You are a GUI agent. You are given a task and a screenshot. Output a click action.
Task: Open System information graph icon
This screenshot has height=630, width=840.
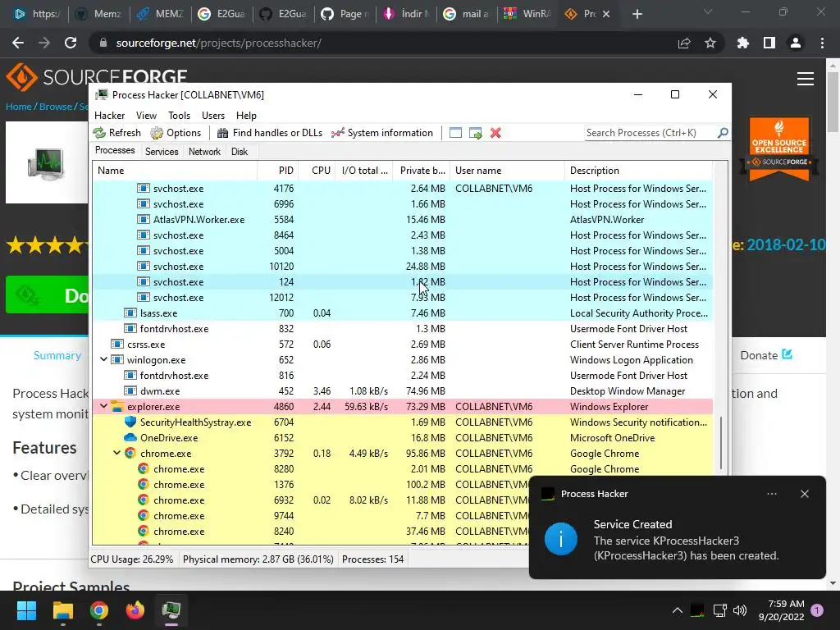337,133
